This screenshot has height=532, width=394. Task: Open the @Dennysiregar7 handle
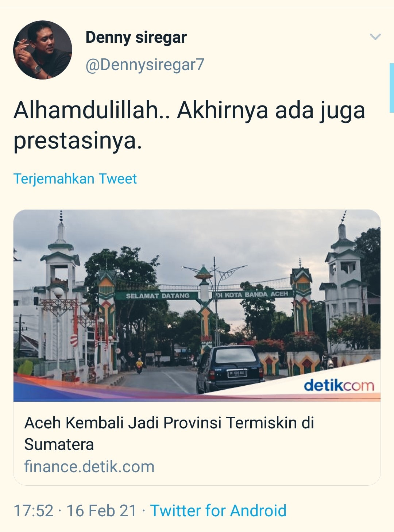pyautogui.click(x=145, y=65)
